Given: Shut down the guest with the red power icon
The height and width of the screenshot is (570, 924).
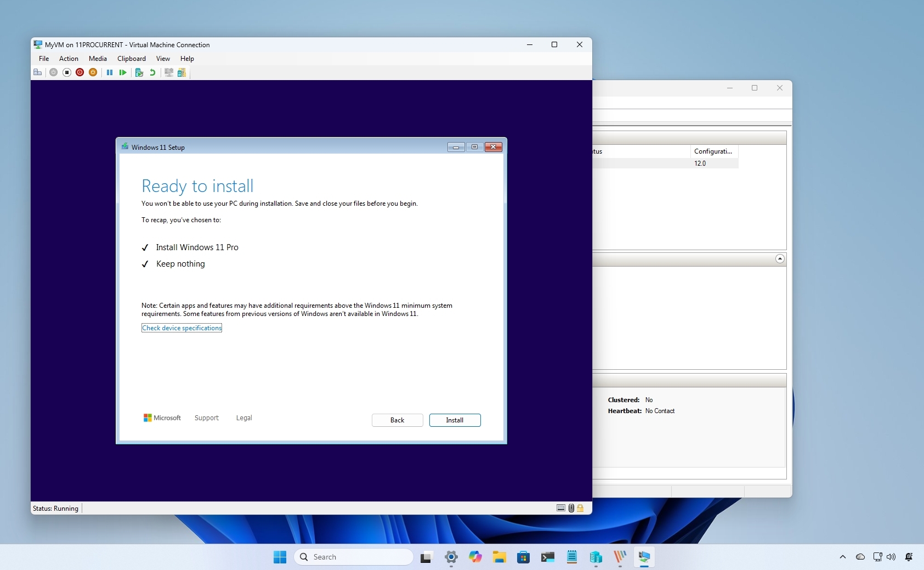Looking at the screenshot, I should point(80,72).
